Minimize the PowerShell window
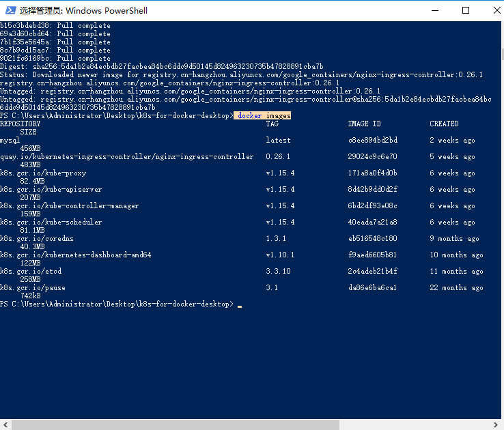Image resolution: width=504 pixels, height=430 pixels. pyautogui.click(x=435, y=11)
